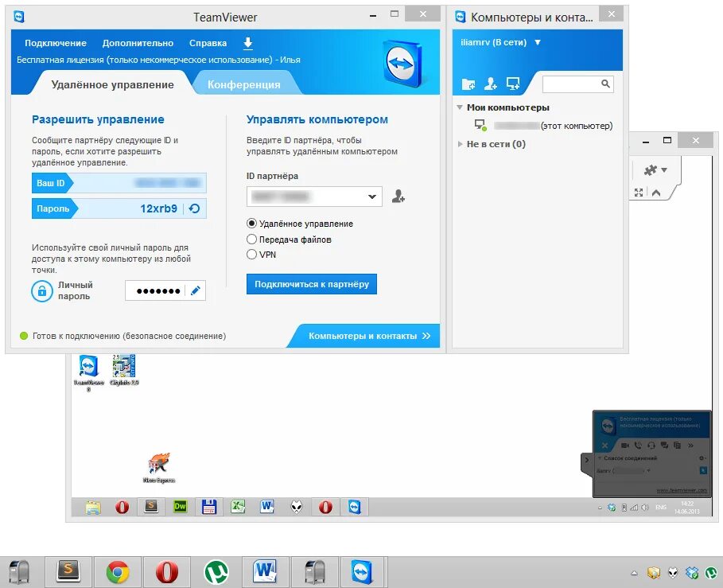Open the ID партнёра dropdown arrow
Image resolution: width=723 pixels, height=588 pixels.
coord(372,197)
